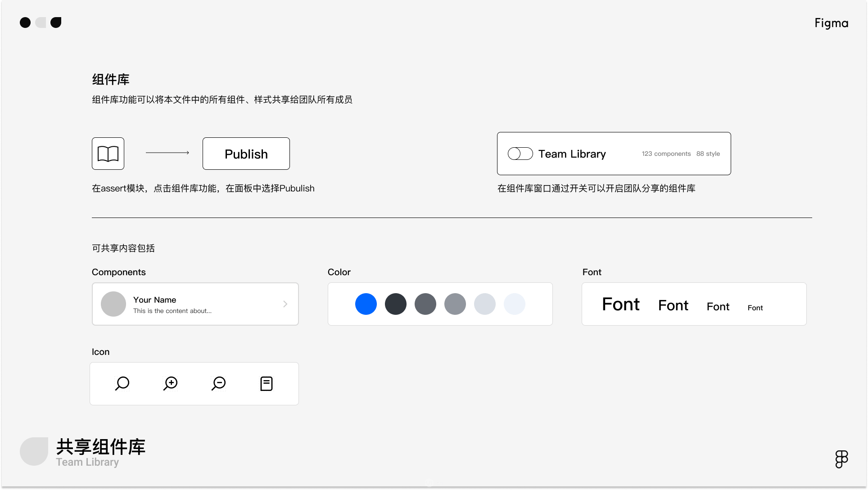Click the Components section heading

pyautogui.click(x=119, y=272)
